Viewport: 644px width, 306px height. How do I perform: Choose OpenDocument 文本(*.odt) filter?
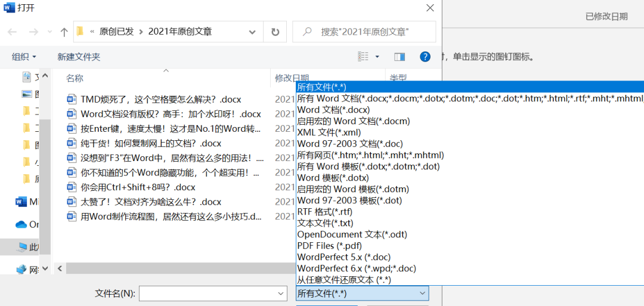(x=470, y=234)
